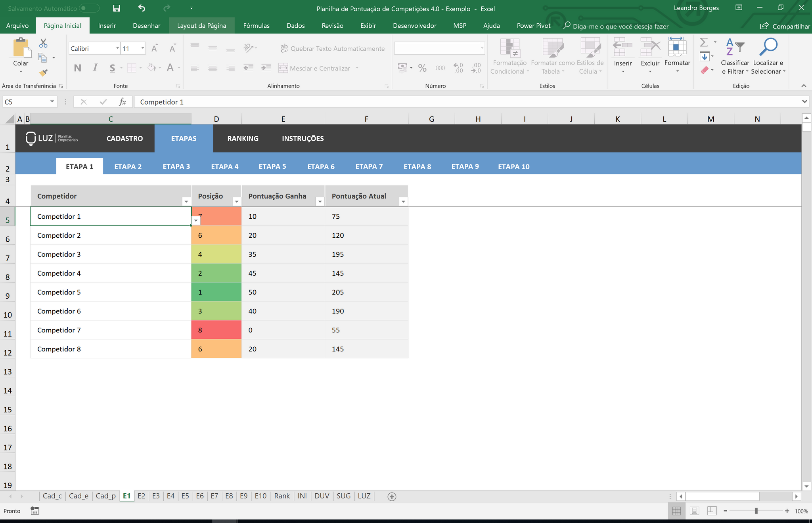This screenshot has width=812, height=523.
Task: Toggle italic I formatting button
Action: 95,68
